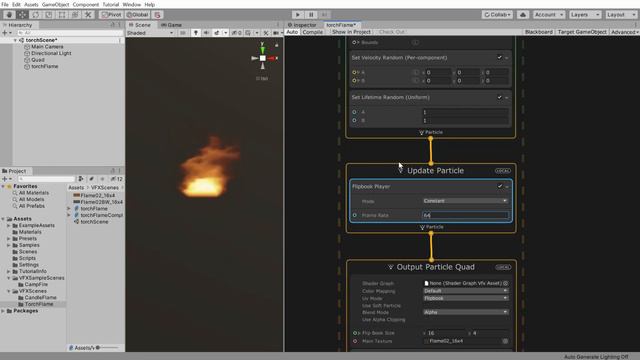The height and width of the screenshot is (360, 640).
Task: Select Main Camera in Hierarchy
Action: coord(47,47)
